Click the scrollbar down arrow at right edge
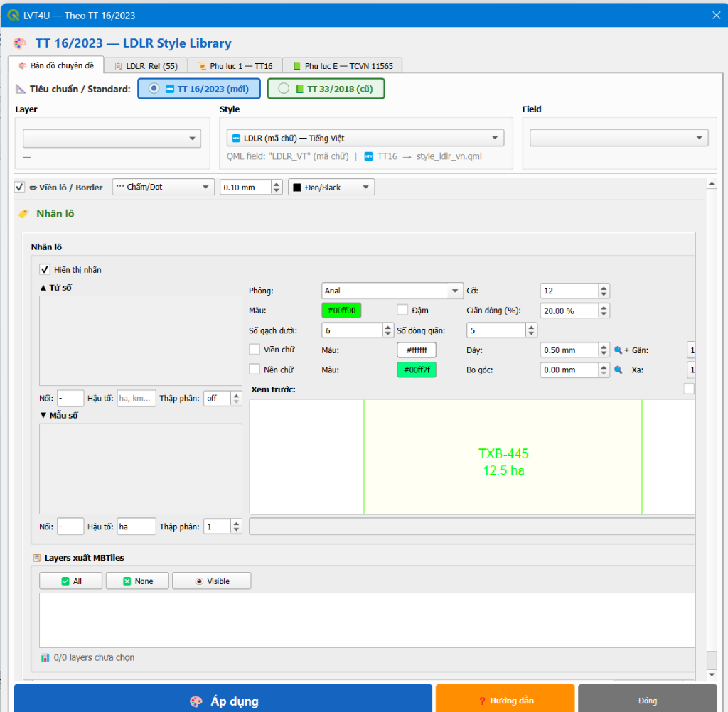 point(712,674)
